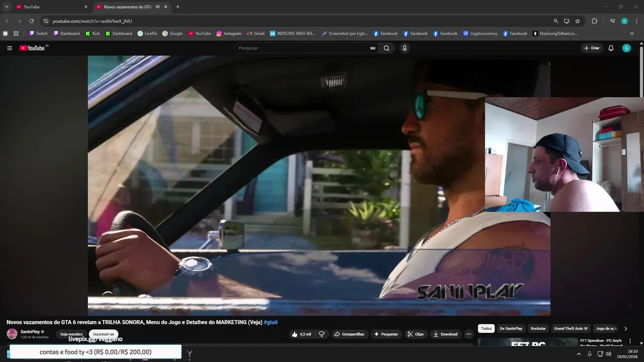Open a new browser tab with plus

click(178, 7)
